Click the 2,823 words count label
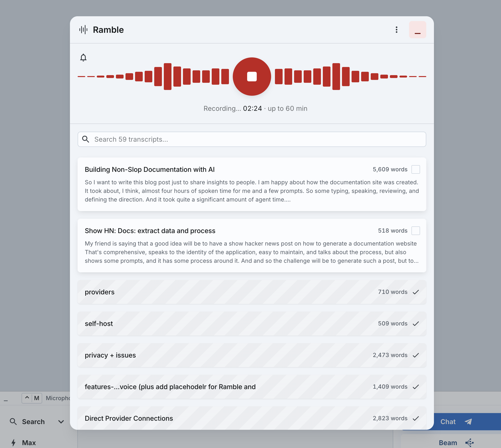Viewport: 501px width, 448px height. pos(390,418)
